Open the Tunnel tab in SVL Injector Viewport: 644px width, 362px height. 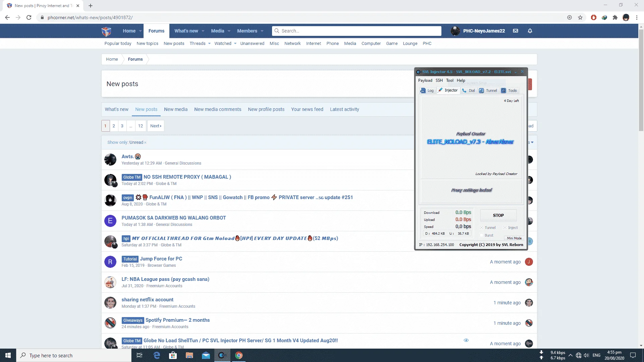coord(488,90)
